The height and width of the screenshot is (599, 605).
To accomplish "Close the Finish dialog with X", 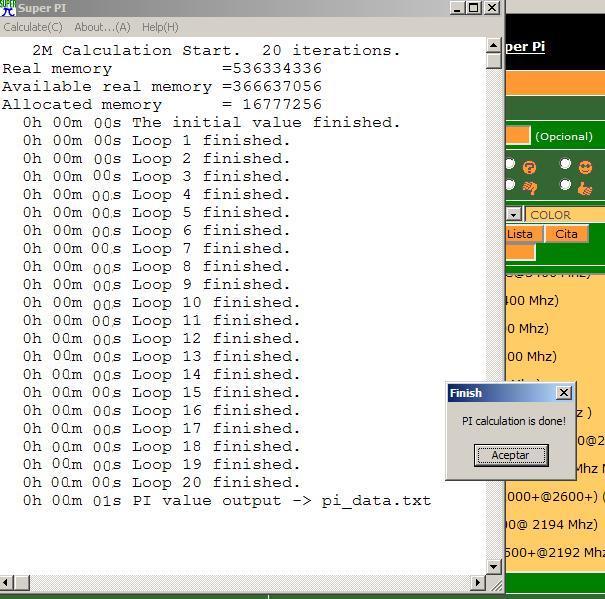I will [563, 393].
